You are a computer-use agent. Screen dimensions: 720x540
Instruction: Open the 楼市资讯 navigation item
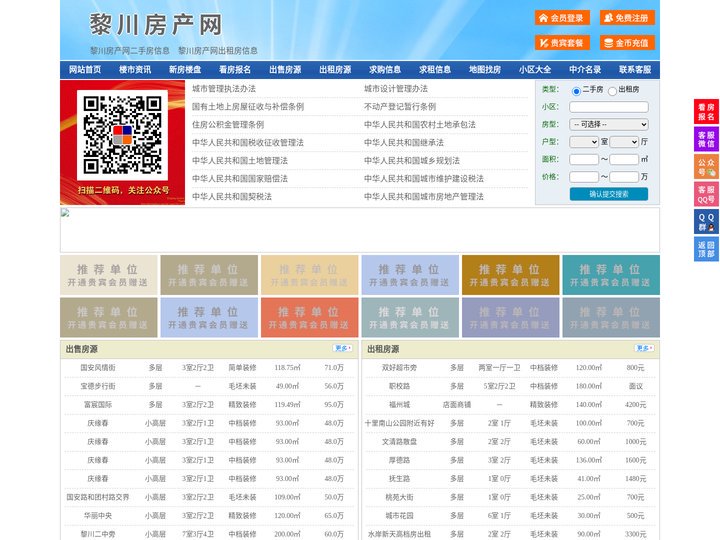coord(135,70)
